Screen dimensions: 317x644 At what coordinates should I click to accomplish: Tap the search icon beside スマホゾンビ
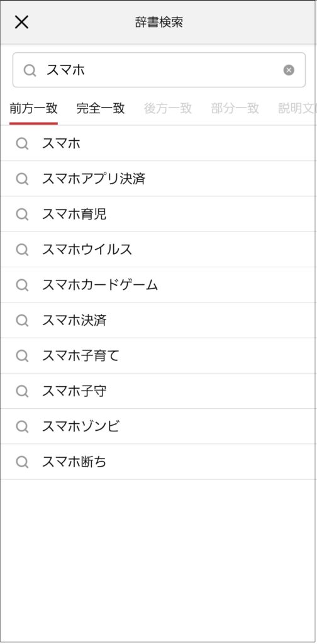tap(22, 427)
